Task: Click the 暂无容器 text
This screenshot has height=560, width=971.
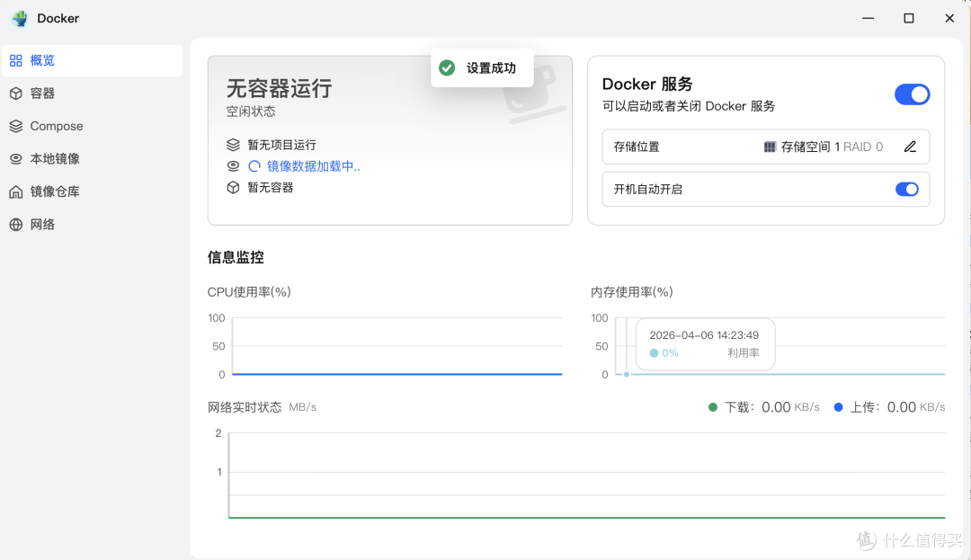Action: click(x=271, y=188)
